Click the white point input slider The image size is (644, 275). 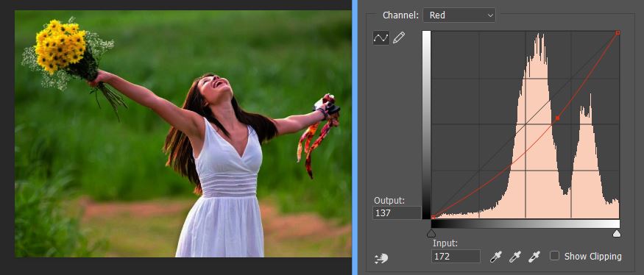pos(617,234)
